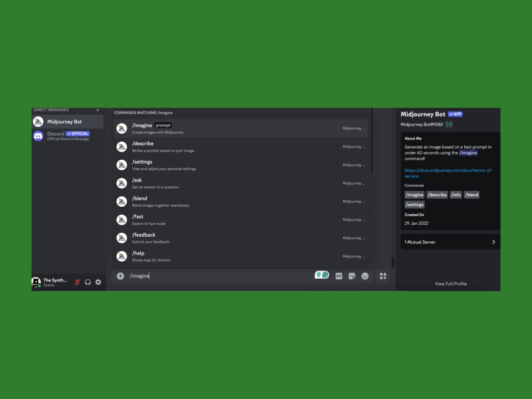Screen dimensions: 532x399
Task: Toggle headphones deafen
Action: (x=88, y=282)
